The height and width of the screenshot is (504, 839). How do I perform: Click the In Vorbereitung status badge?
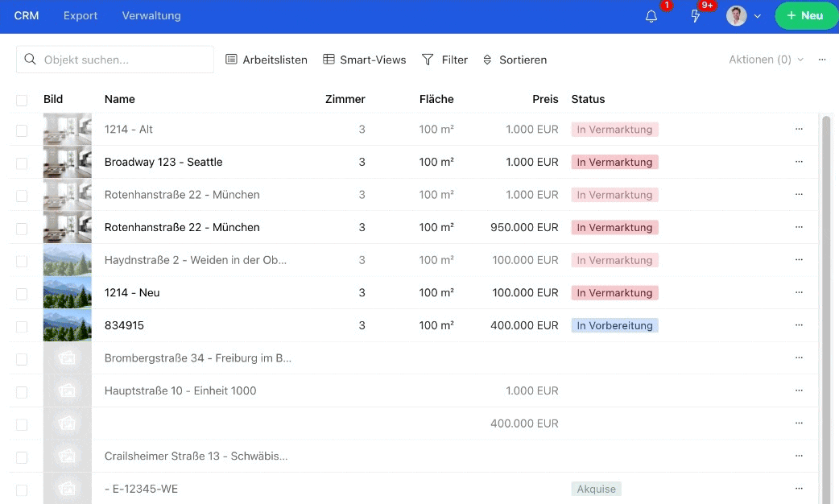click(614, 326)
